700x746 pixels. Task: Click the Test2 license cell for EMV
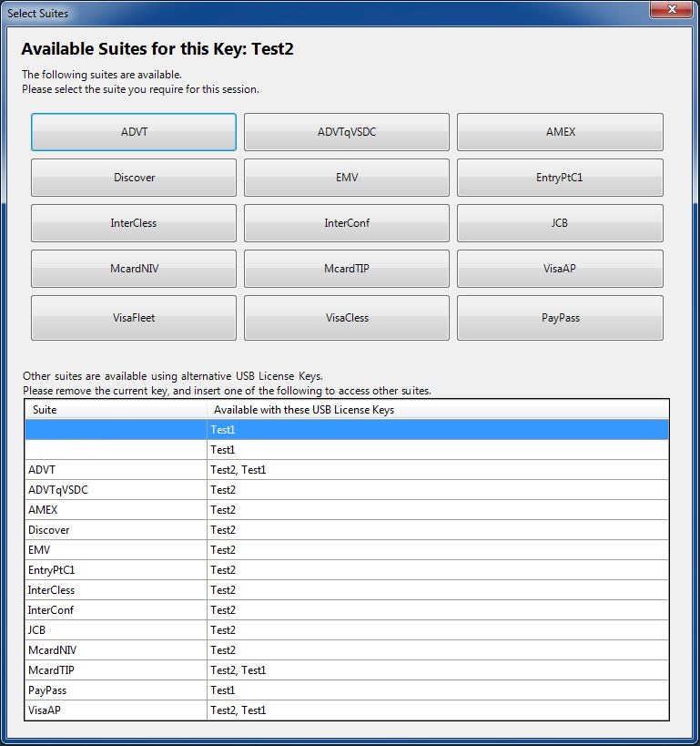tap(438, 549)
